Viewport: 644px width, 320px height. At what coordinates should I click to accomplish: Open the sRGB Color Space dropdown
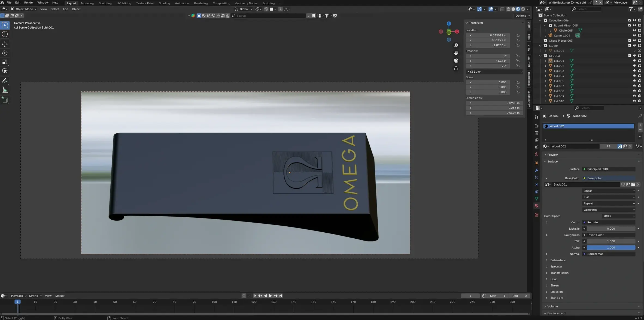618,216
